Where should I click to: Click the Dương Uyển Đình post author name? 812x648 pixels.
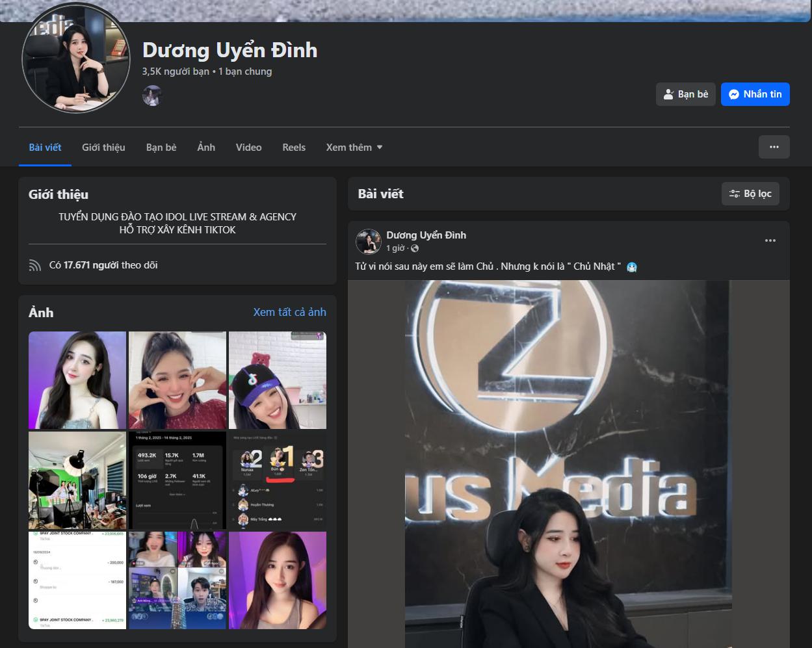click(426, 235)
